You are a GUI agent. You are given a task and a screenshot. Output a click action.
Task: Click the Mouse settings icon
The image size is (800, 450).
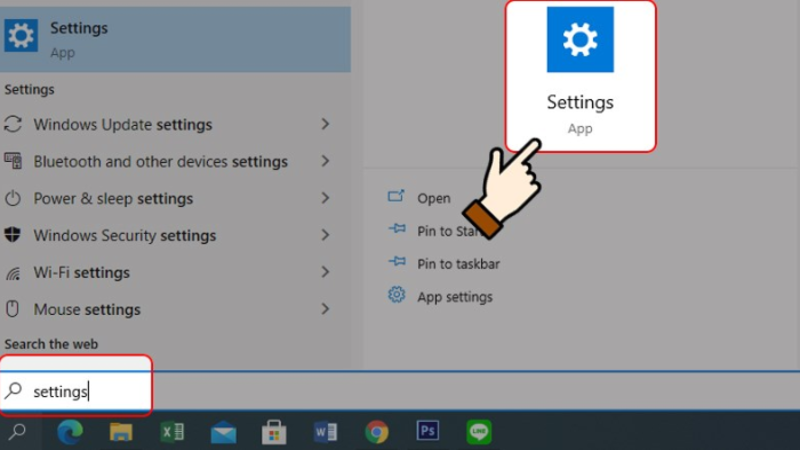13,309
